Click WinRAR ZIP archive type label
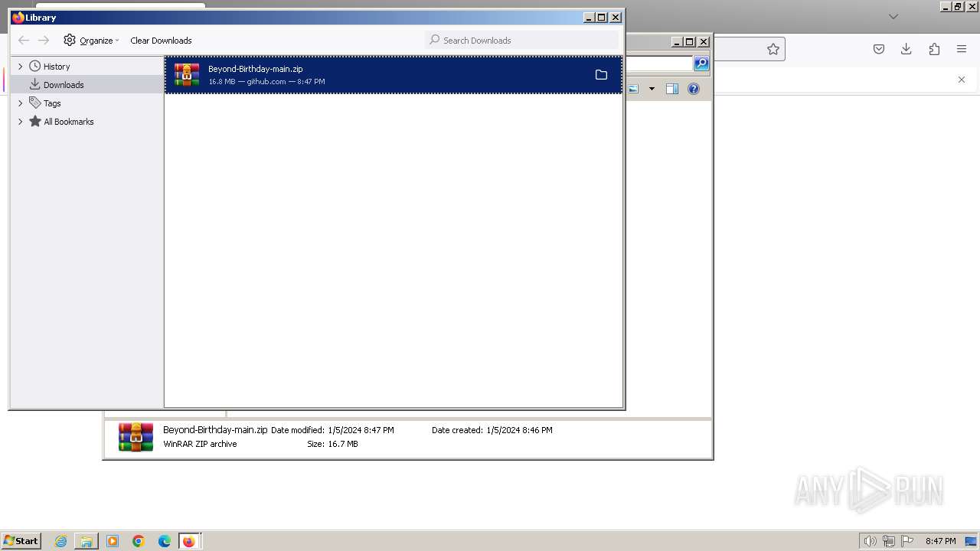980x551 pixels. 200,444
